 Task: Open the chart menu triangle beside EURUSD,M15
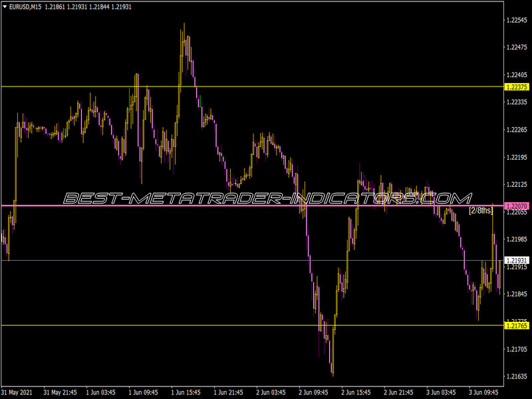coord(5,7)
